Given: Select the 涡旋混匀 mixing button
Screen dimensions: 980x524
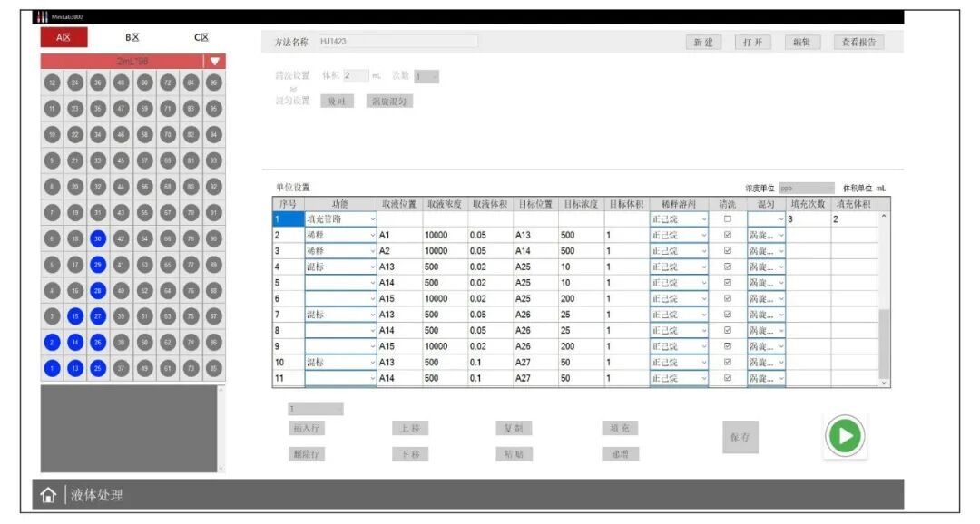Looking at the screenshot, I should pos(389,102).
